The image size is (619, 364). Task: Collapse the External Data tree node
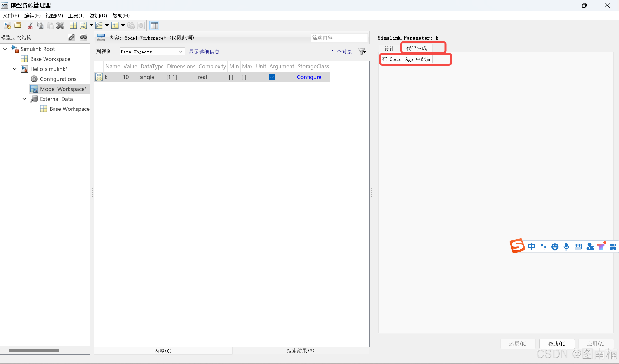pyautogui.click(x=25, y=99)
